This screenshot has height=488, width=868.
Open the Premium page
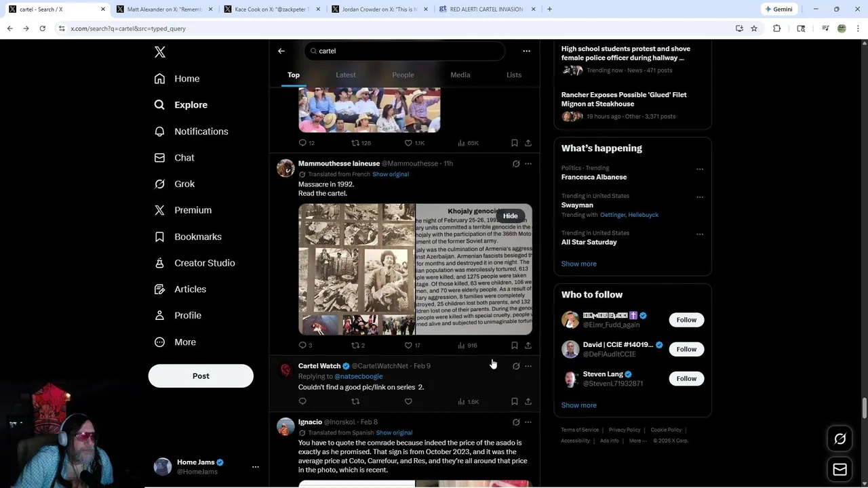click(182, 210)
